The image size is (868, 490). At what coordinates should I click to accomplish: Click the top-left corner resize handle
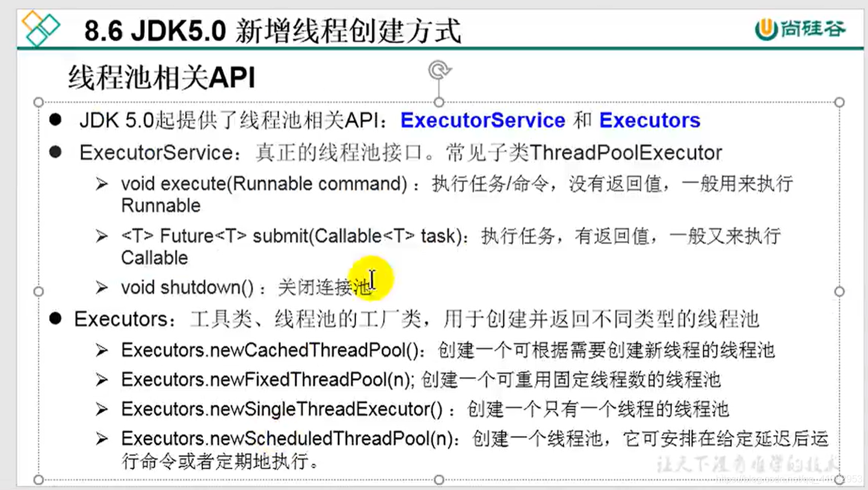[39, 102]
